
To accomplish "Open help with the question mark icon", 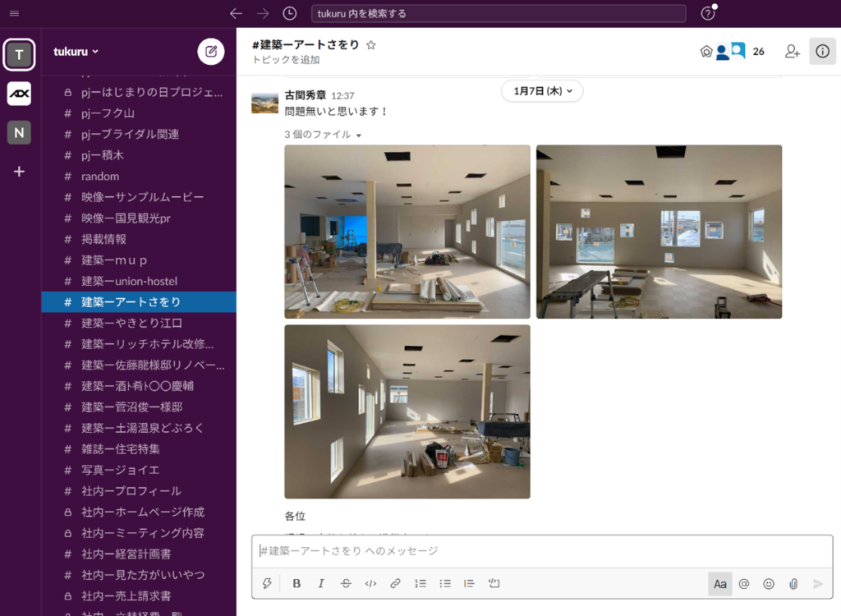I will click(x=707, y=13).
